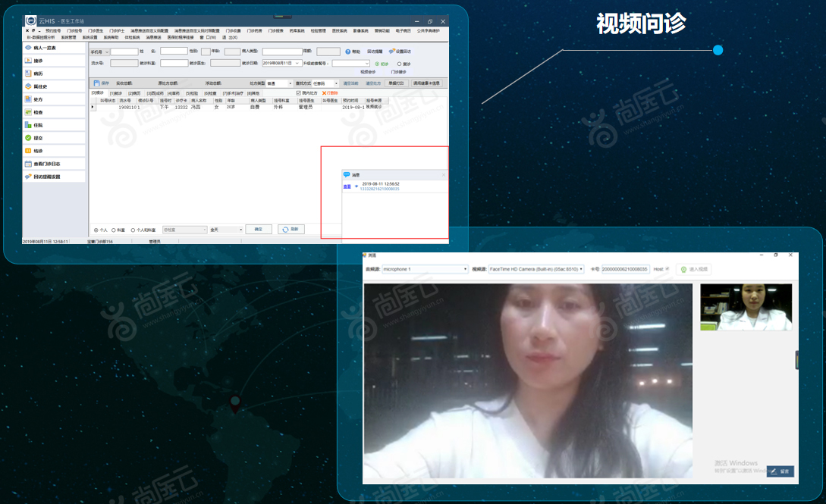Click the small doctor video thumbnail
This screenshot has height=504, width=826.
[746, 307]
